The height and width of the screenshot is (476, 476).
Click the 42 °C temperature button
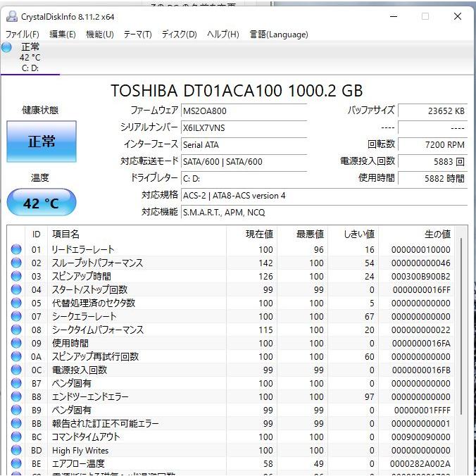[42, 203]
